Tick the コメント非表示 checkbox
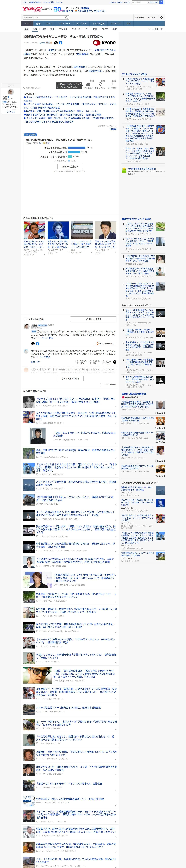This screenshot has width=186, height=868. [102, 385]
